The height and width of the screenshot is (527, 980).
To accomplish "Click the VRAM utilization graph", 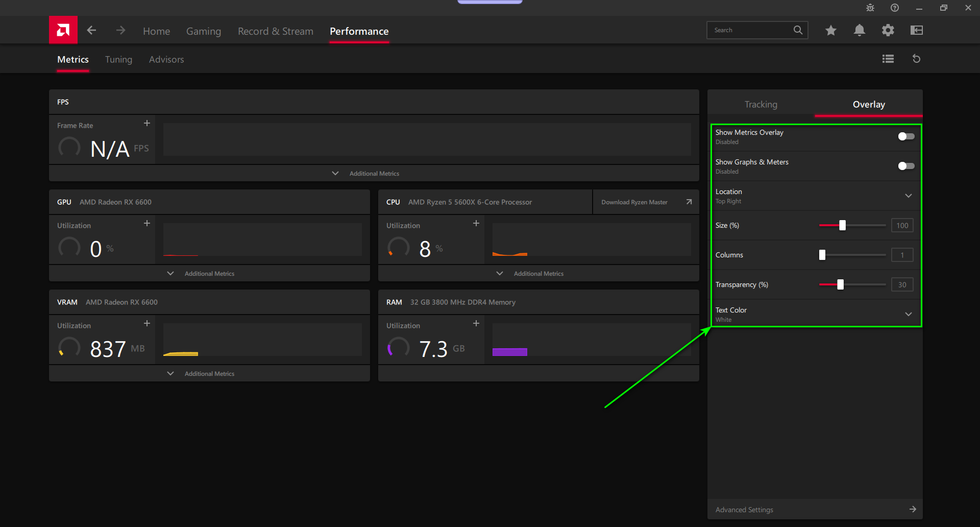I will pyautogui.click(x=262, y=340).
